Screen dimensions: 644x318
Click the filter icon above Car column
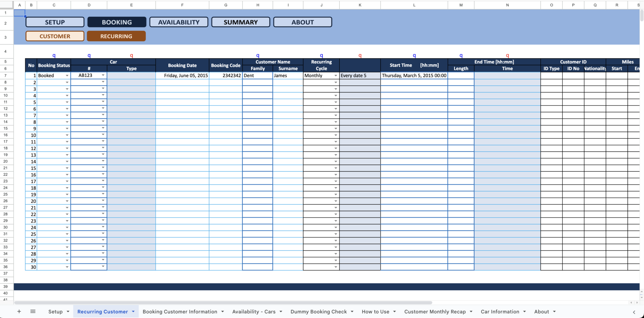(x=89, y=55)
